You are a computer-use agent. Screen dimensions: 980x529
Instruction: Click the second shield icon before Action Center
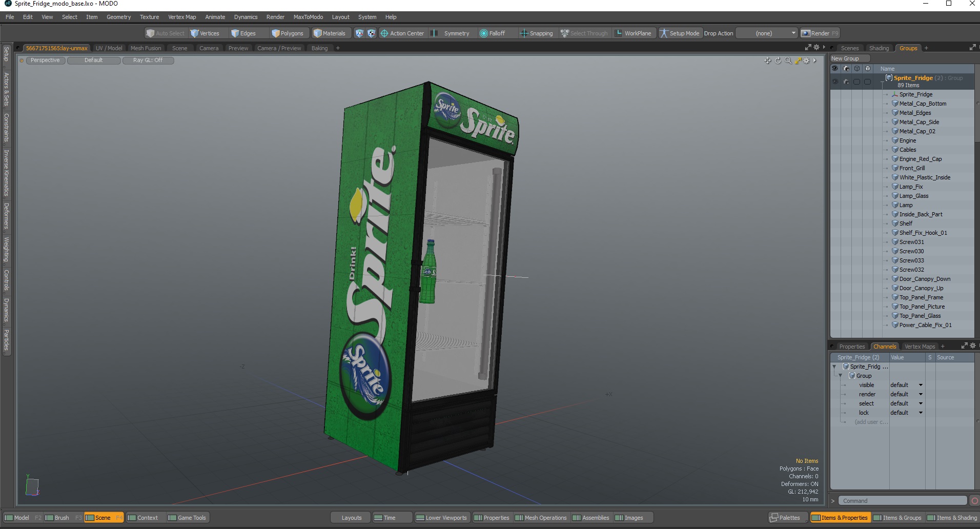(372, 33)
